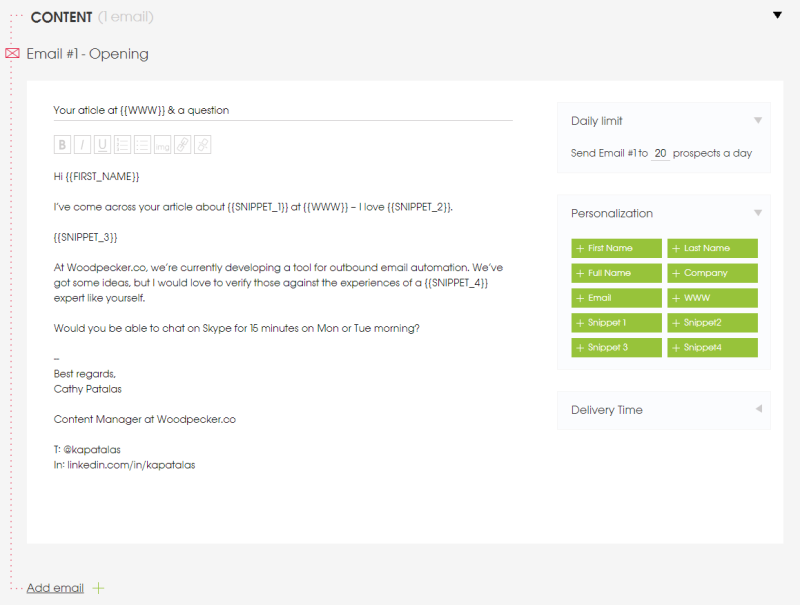800x605 pixels.
Task: Expand the Delivery Time panel
Action: click(758, 409)
